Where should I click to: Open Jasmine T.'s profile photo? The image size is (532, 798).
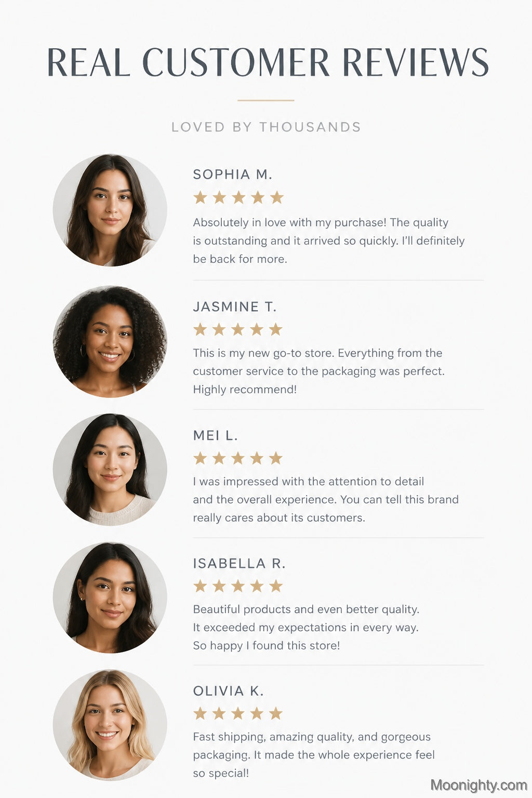[110, 342]
